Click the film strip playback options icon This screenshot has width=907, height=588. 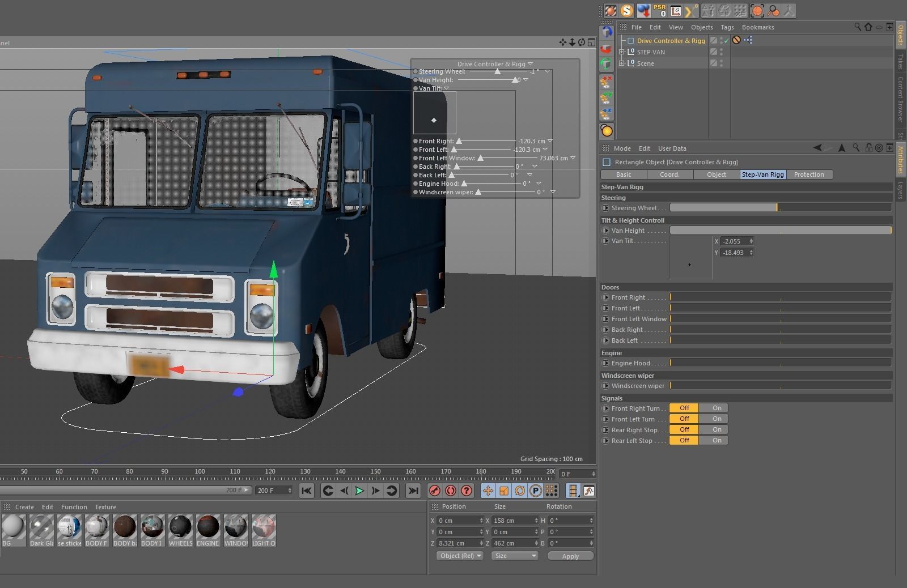pos(573,491)
